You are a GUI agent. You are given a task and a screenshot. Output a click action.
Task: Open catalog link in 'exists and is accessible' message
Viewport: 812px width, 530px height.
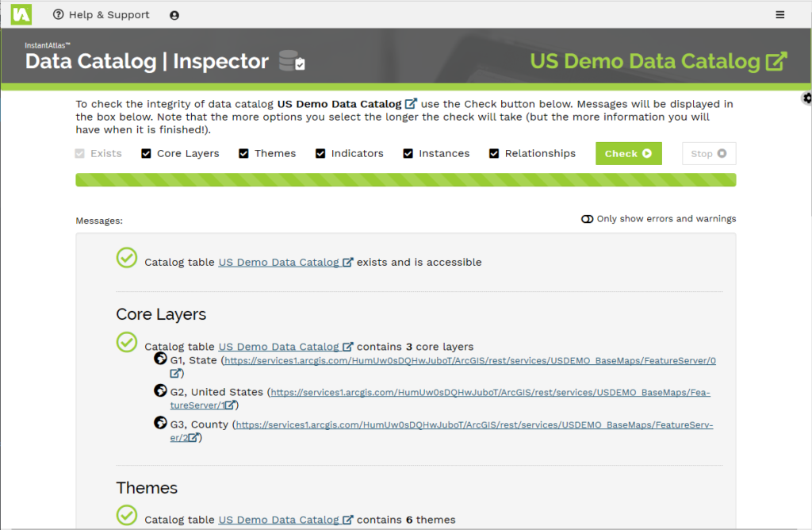coord(285,262)
